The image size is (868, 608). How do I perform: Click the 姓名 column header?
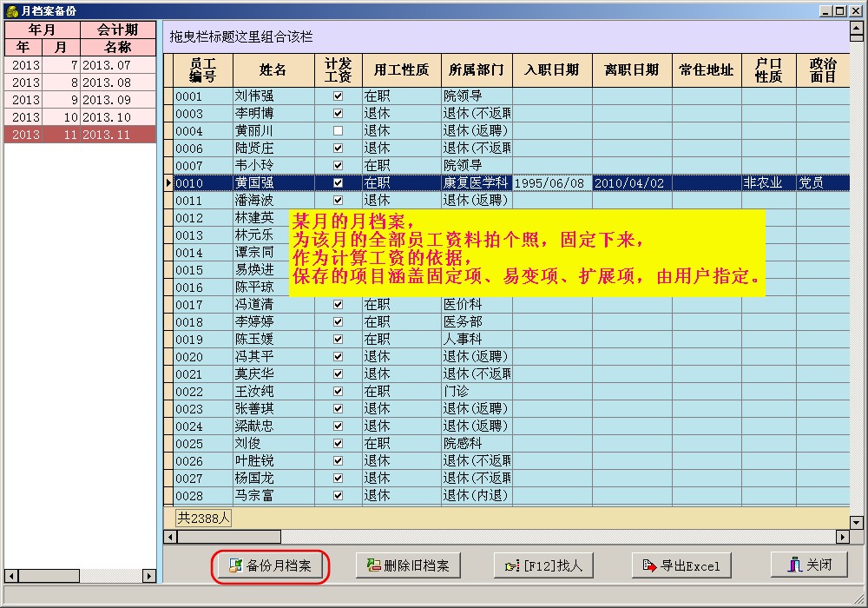tap(273, 70)
